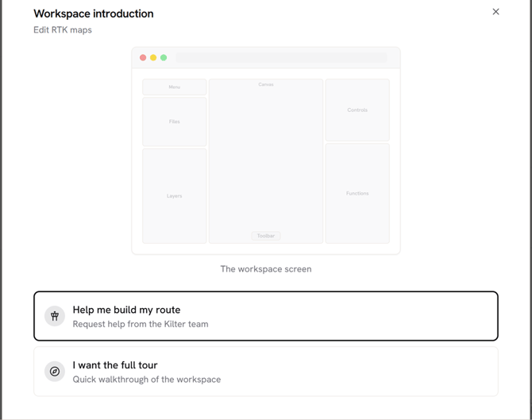Click the route signpost icon
This screenshot has height=420, width=532.
point(55,316)
